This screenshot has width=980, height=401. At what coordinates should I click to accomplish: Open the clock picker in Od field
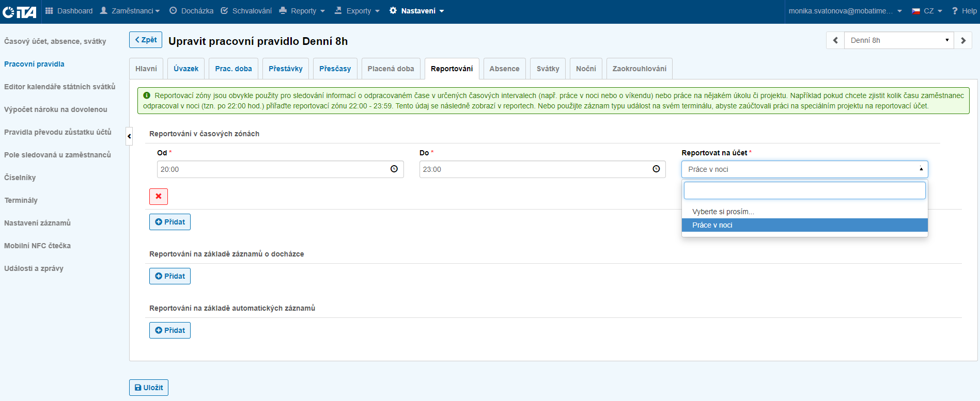click(394, 169)
